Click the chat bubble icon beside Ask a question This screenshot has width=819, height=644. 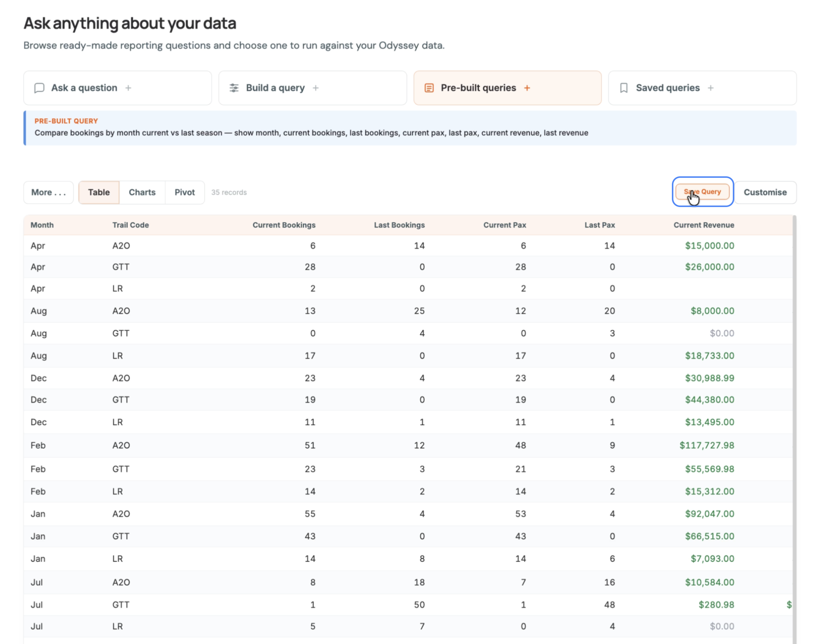(39, 88)
